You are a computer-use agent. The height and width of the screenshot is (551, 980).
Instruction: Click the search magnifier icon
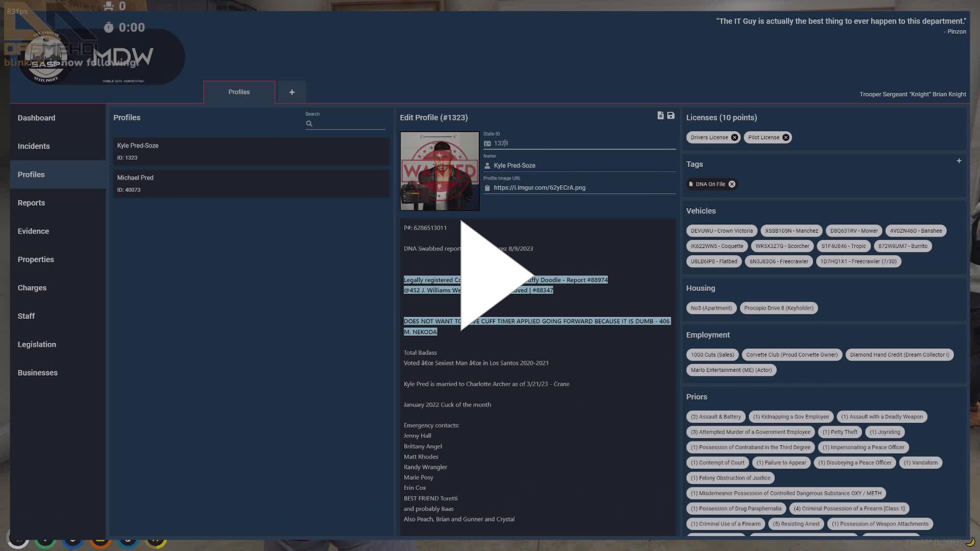pos(309,123)
